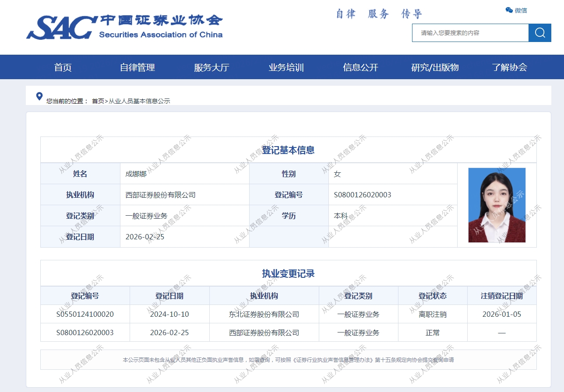Open the WeChat icon in header

click(x=509, y=10)
